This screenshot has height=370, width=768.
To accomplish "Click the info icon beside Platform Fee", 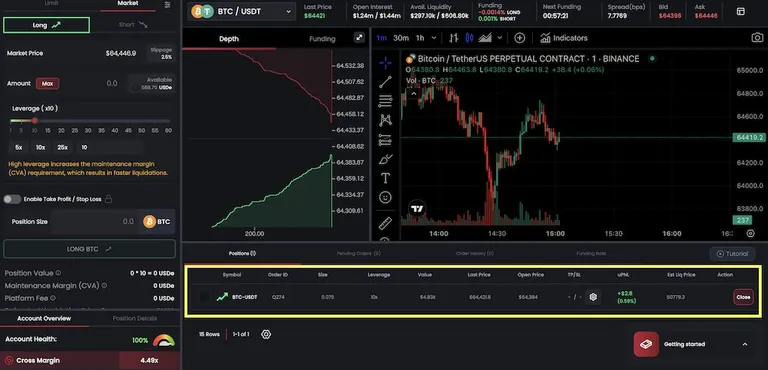I will click(x=53, y=297).
